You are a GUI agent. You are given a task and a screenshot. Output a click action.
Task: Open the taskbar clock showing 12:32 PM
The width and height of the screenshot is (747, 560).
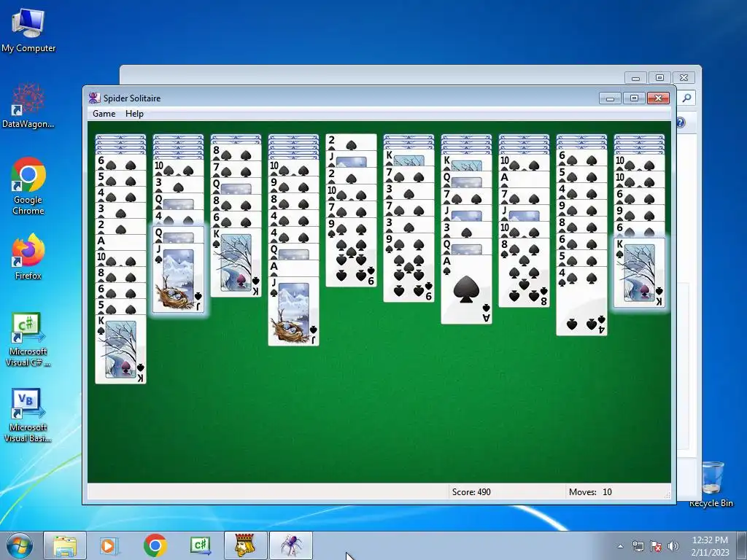point(710,545)
